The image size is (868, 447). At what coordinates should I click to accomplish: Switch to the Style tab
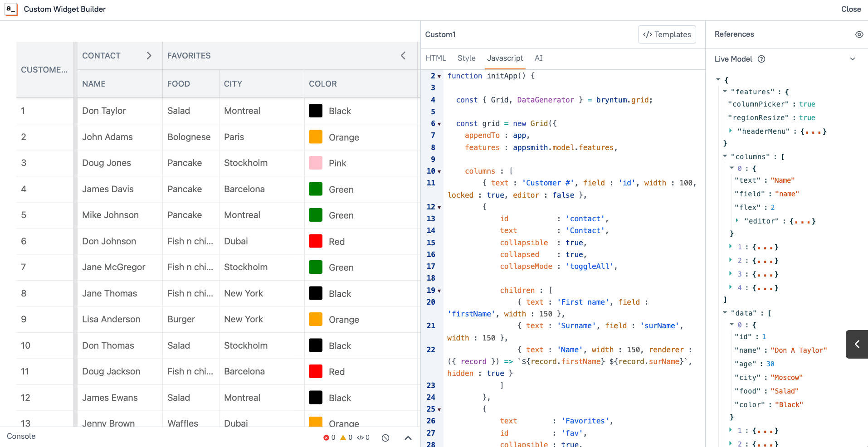tap(466, 58)
